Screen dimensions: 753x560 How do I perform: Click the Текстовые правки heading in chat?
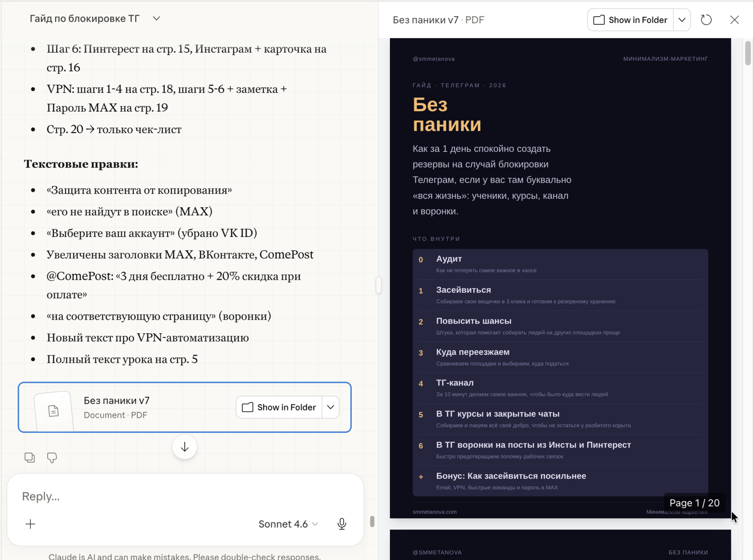point(81,164)
